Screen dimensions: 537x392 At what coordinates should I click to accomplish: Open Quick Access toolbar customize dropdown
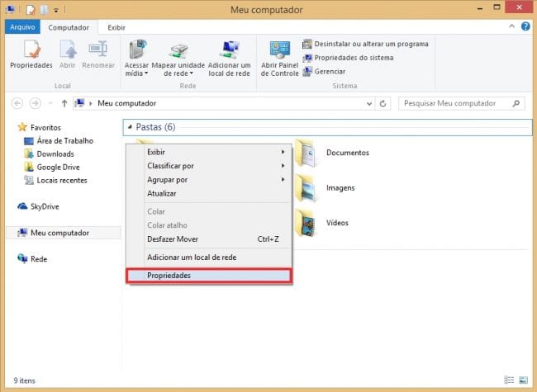[56, 10]
